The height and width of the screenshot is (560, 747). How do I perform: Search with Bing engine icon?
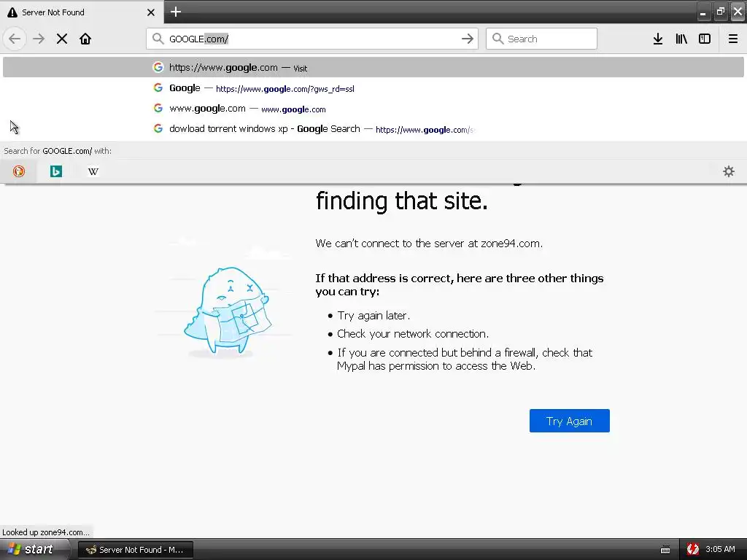55,171
